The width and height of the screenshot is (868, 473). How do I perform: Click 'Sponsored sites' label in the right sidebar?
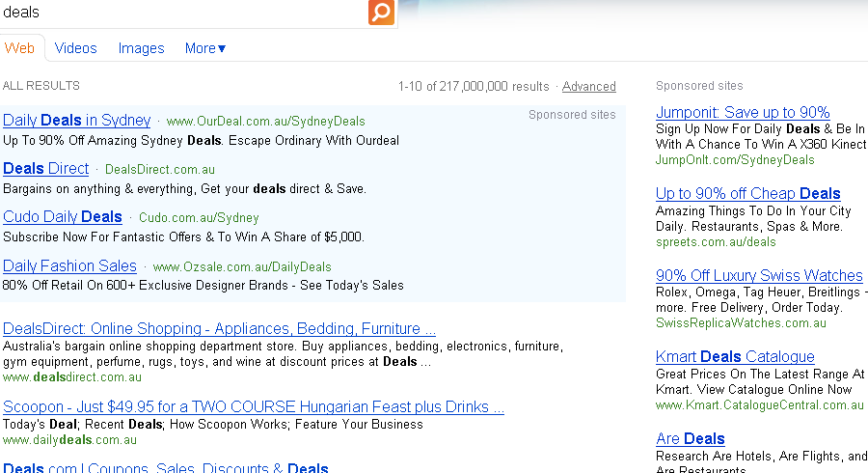point(699,86)
